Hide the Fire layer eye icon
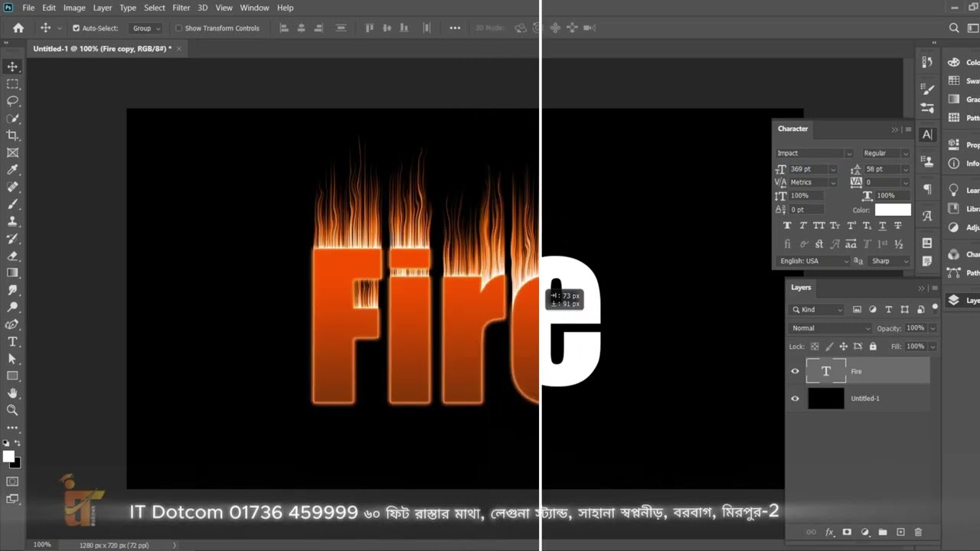The image size is (980, 551). 795,371
